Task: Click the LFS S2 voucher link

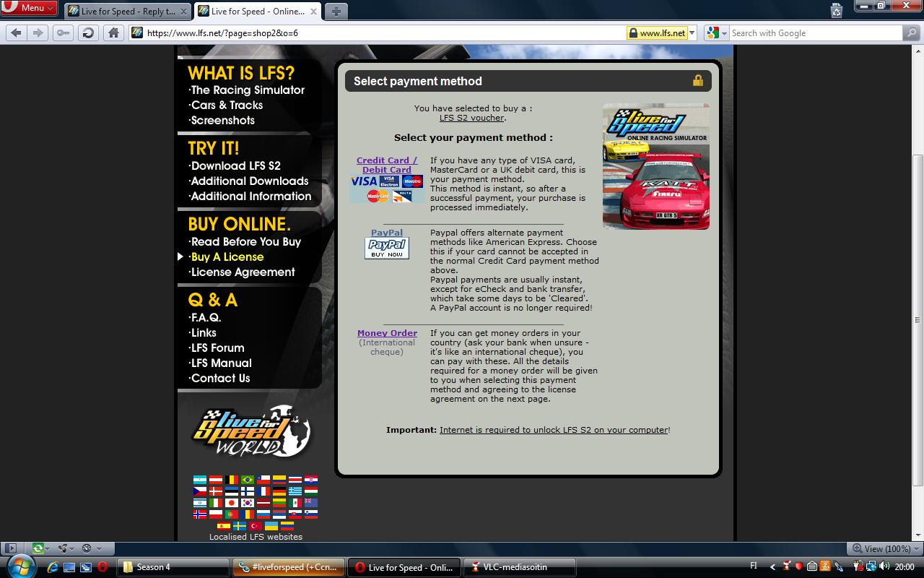Action: coord(472,118)
